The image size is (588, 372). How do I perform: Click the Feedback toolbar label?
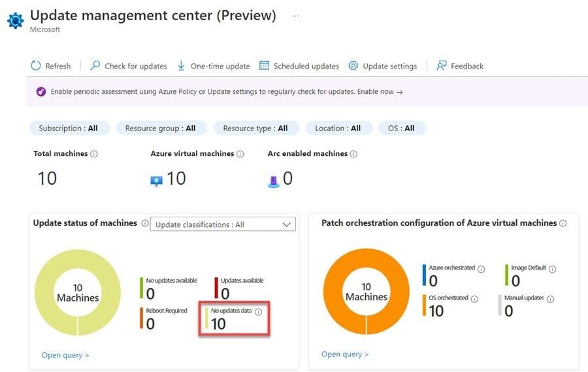pyautogui.click(x=467, y=67)
